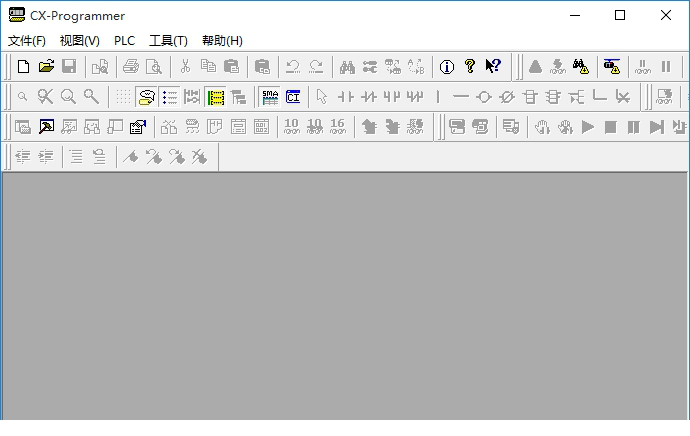The image size is (690, 436).
Task: Maximize the CX-Programmer window
Action: 620,15
